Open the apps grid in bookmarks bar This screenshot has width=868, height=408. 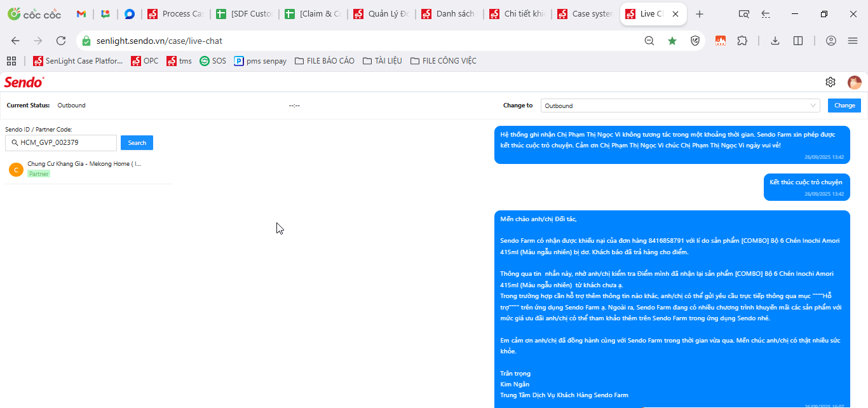11,61
